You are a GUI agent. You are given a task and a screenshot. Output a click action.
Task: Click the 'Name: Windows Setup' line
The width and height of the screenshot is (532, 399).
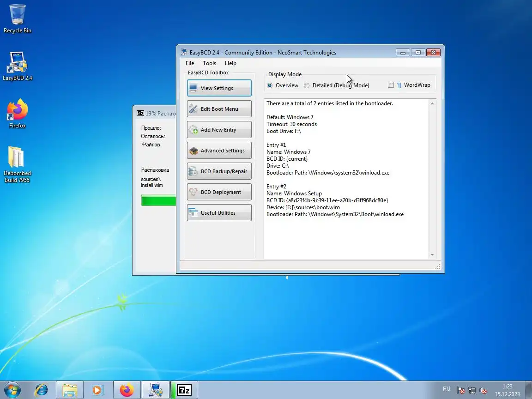pos(294,193)
